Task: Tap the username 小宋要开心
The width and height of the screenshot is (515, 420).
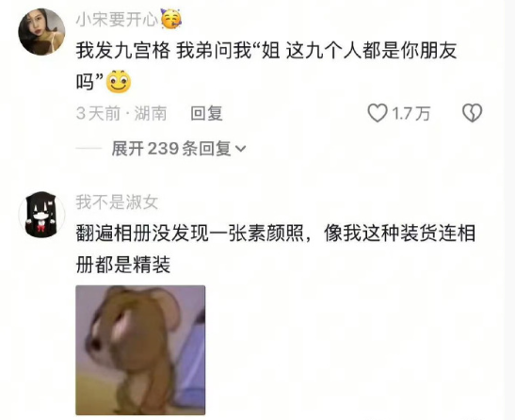Action: (x=118, y=20)
